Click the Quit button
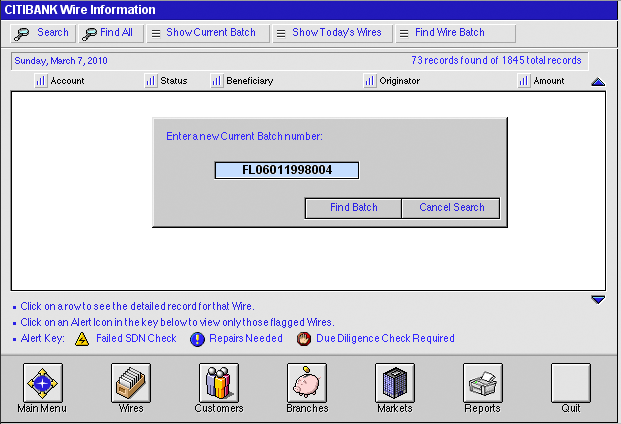The width and height of the screenshot is (621, 424). point(570,383)
